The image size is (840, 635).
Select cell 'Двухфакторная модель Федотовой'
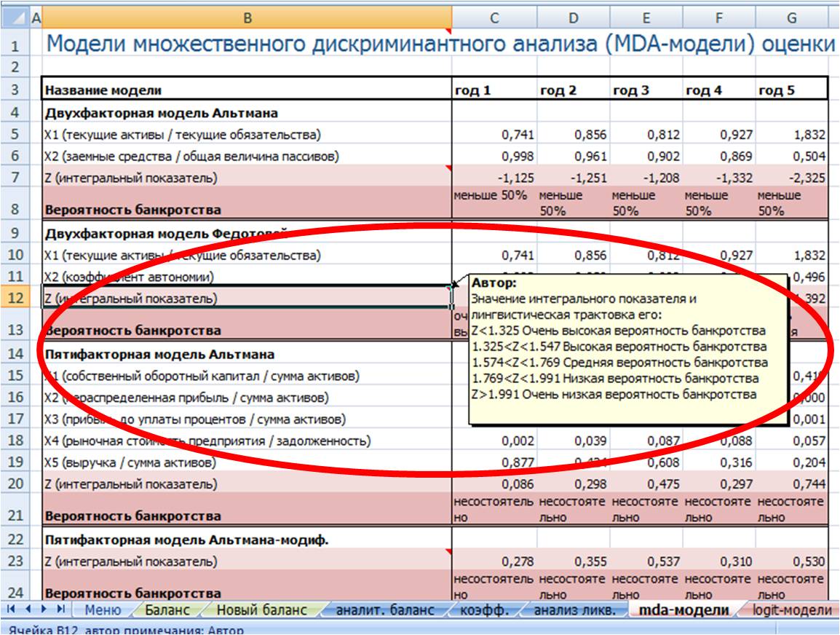pos(247,233)
